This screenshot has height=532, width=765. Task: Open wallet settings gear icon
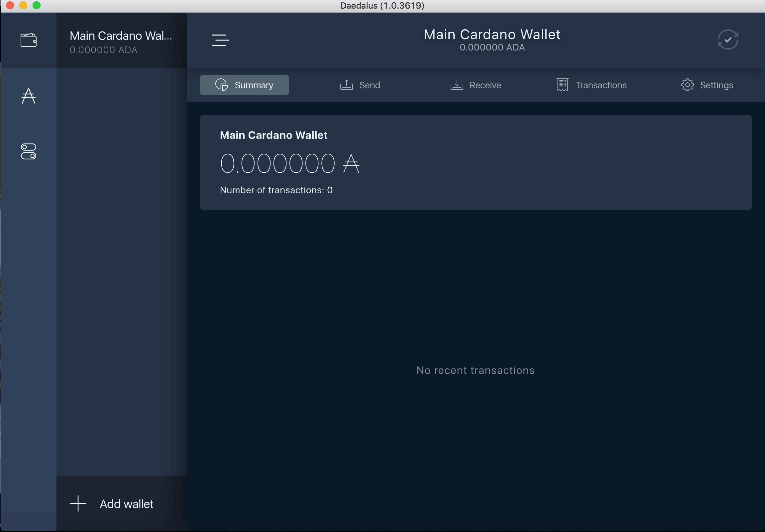(687, 85)
